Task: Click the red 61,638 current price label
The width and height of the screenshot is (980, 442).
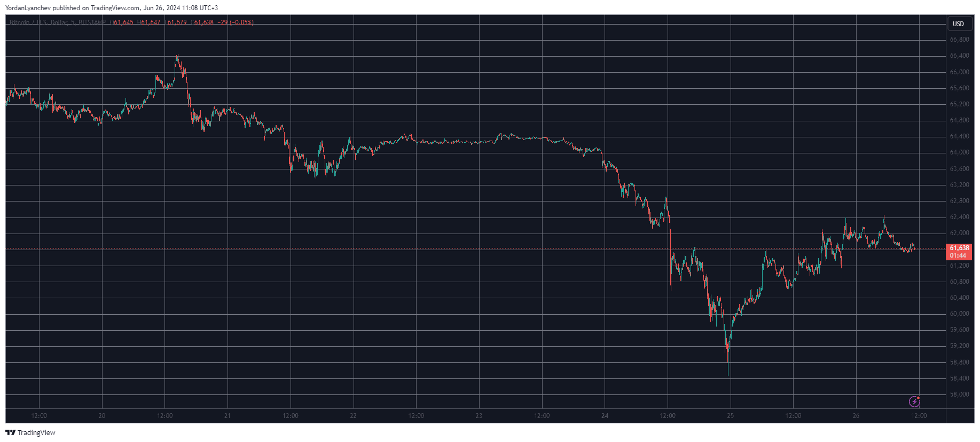Action: pos(959,248)
